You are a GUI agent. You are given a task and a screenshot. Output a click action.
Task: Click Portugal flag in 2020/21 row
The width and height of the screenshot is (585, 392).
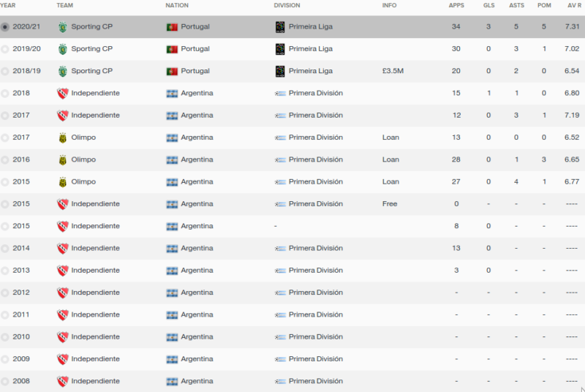pos(172,27)
